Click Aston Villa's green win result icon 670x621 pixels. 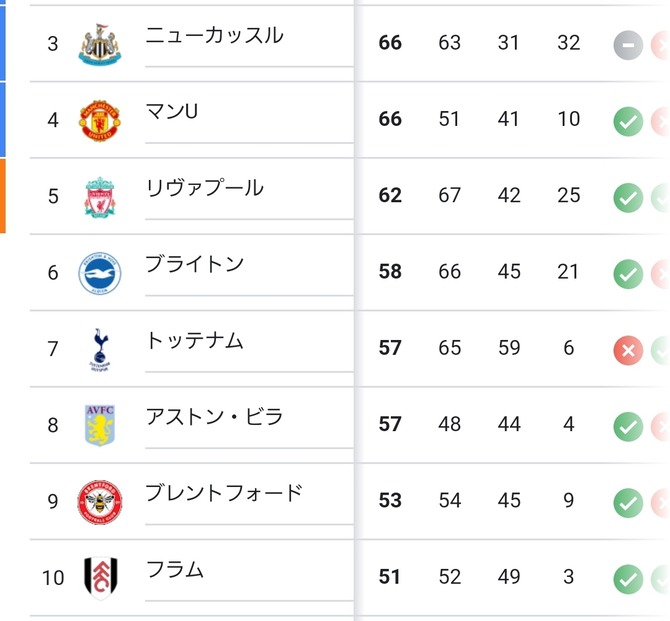click(x=628, y=425)
